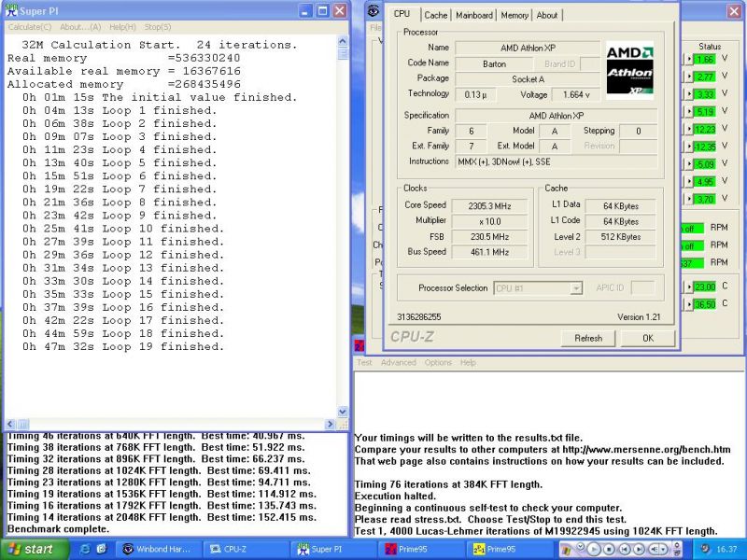Click the system tray icon beside the clock
The width and height of the screenshot is (747, 560).
tap(705, 549)
